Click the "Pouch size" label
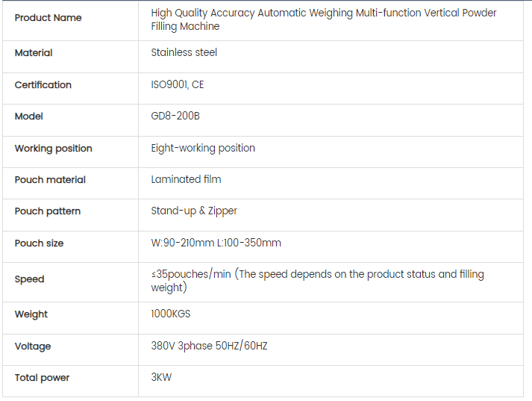The width and height of the screenshot is (532, 401). coord(40,243)
